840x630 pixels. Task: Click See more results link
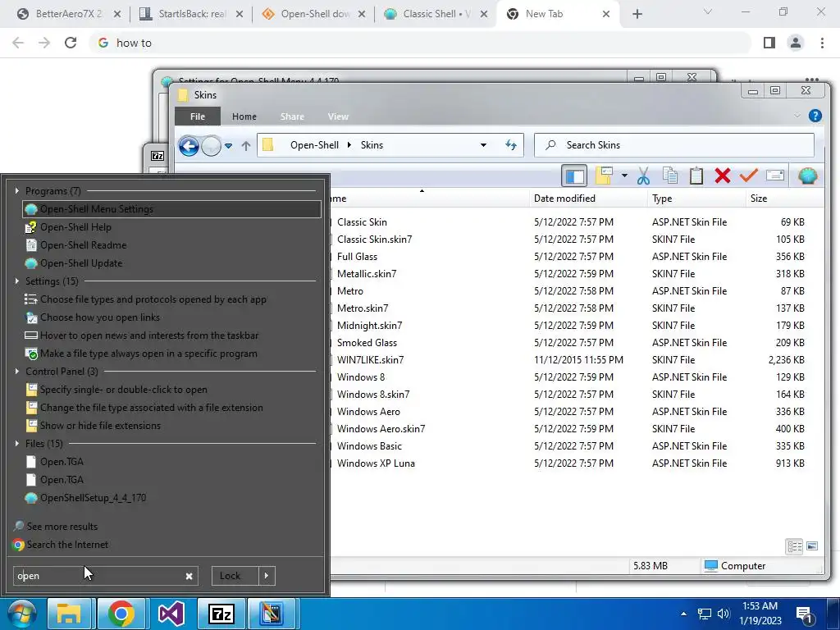click(57, 526)
